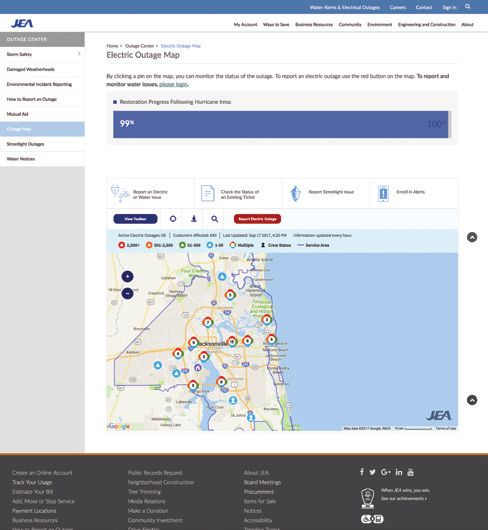488x530 pixels.
Task: Click the Report Streetlight Issue lamp icon
Action: click(295, 193)
